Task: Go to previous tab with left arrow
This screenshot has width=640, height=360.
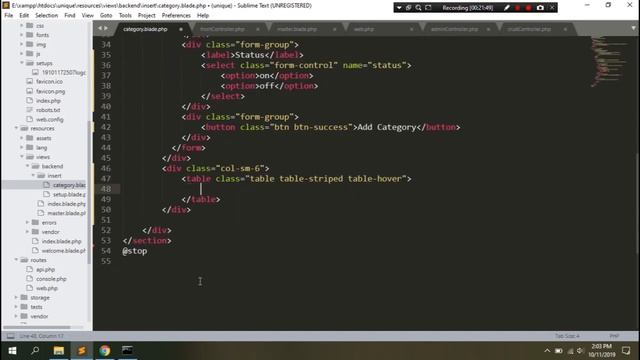Action: click(100, 28)
